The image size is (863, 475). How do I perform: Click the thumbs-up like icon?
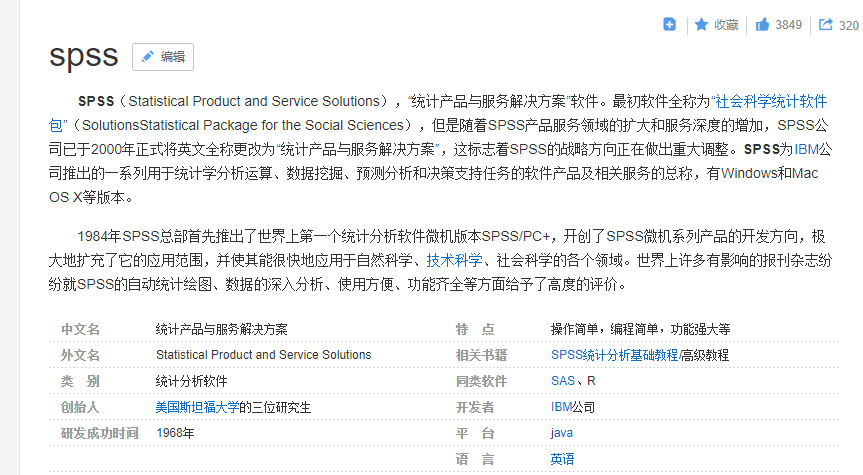tap(762, 25)
